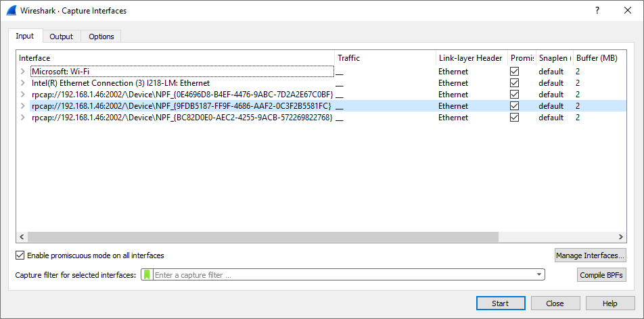The image size is (644, 319).
Task: Click default snaplen in NPF_{BC82D0E0 row
Action: (551, 118)
